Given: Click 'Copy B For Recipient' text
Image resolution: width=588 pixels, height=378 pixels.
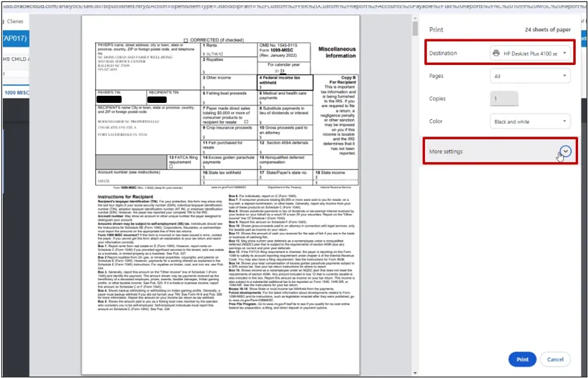Looking at the screenshot, I should (x=343, y=79).
